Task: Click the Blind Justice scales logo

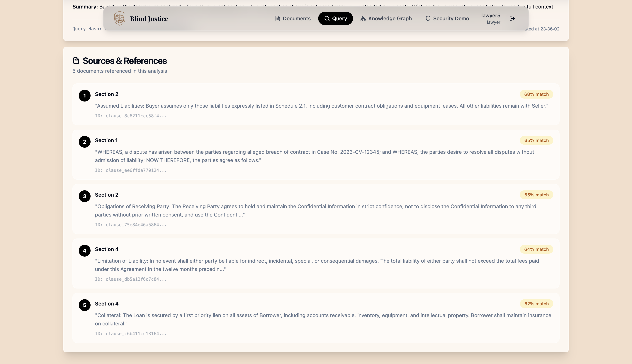Action: [120, 18]
